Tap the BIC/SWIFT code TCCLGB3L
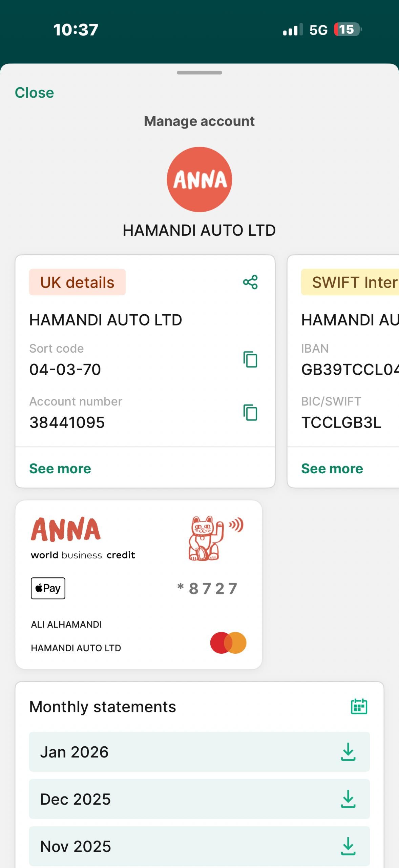The image size is (399, 868). pos(341,422)
